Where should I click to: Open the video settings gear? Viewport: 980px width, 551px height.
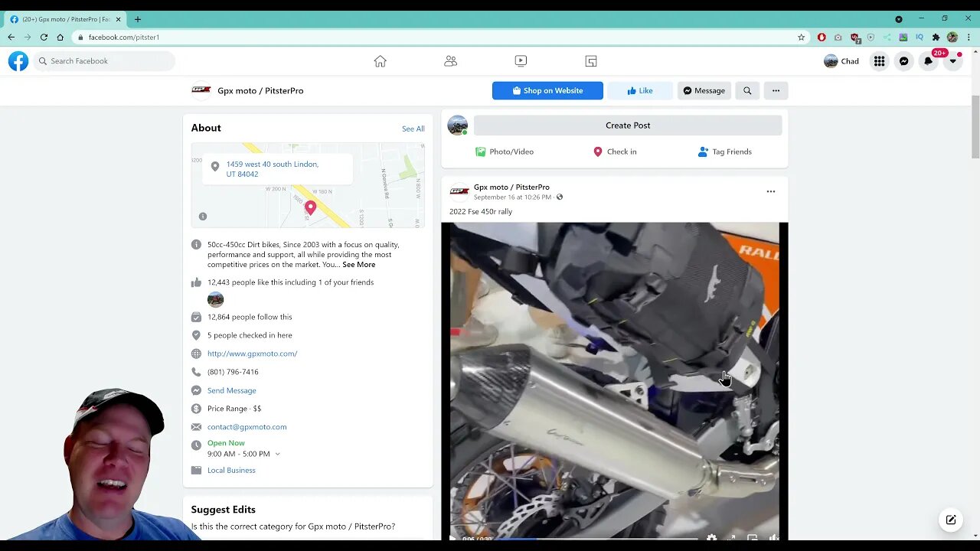pos(711,537)
